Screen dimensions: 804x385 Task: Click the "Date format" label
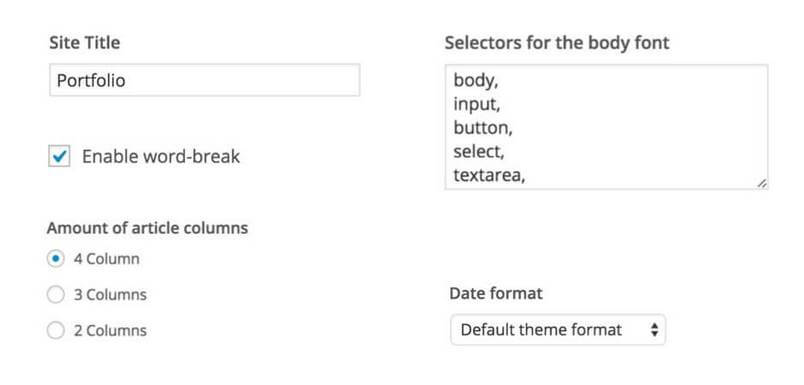click(496, 294)
